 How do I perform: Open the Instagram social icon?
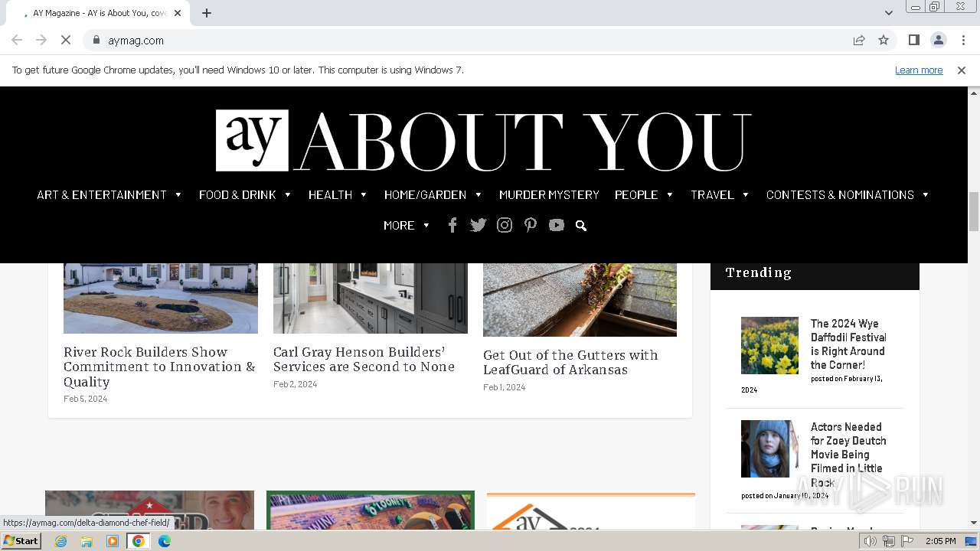coord(505,225)
